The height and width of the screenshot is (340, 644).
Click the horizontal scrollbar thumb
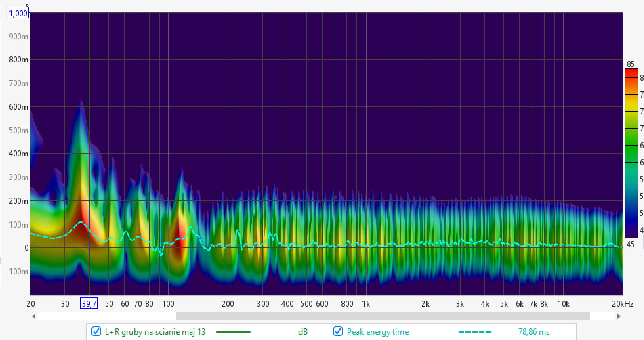[383, 316]
